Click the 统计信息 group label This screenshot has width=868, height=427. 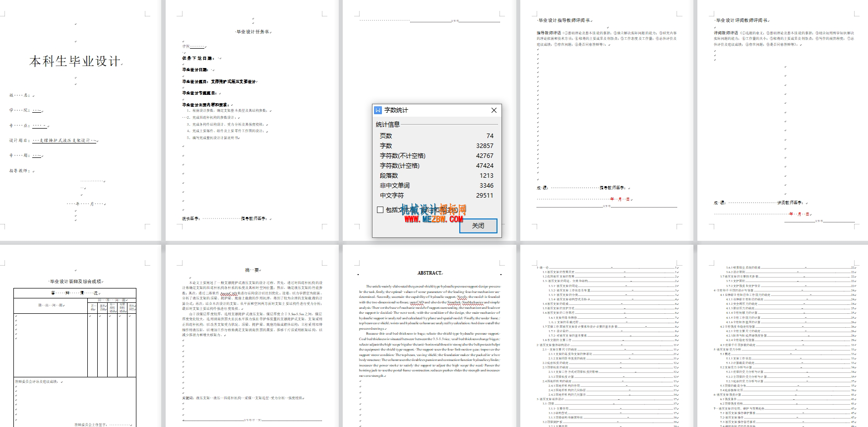pos(388,125)
